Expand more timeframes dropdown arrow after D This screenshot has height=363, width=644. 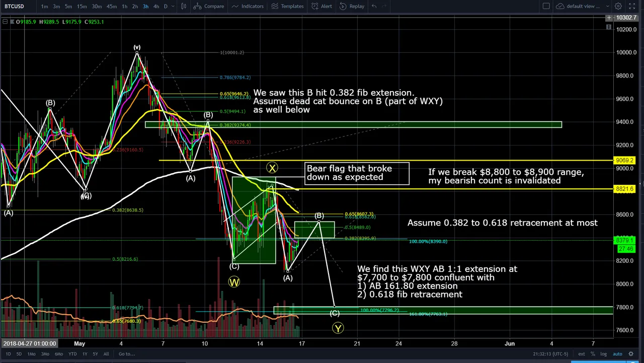tap(173, 6)
